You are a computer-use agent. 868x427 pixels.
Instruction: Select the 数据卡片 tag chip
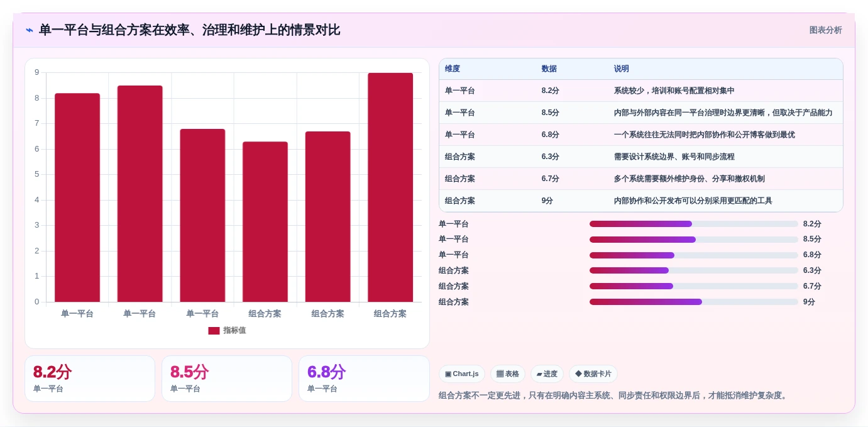[x=593, y=374]
